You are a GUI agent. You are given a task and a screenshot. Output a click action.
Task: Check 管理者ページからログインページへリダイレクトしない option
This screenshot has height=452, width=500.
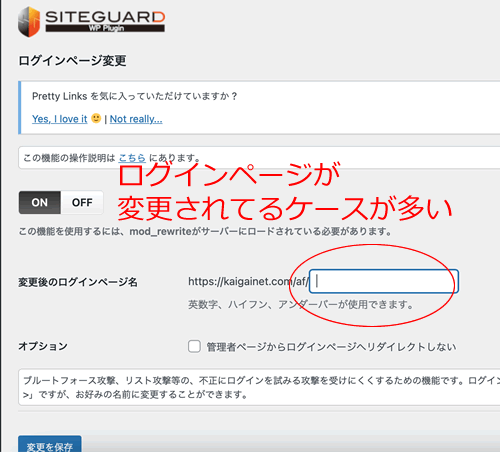tap(194, 346)
